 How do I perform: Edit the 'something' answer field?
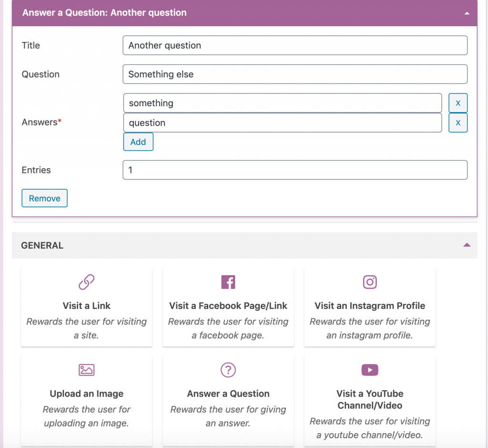[283, 103]
